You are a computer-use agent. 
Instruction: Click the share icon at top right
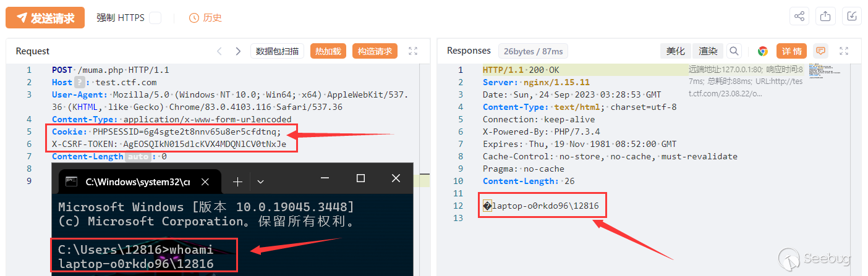pos(799,17)
